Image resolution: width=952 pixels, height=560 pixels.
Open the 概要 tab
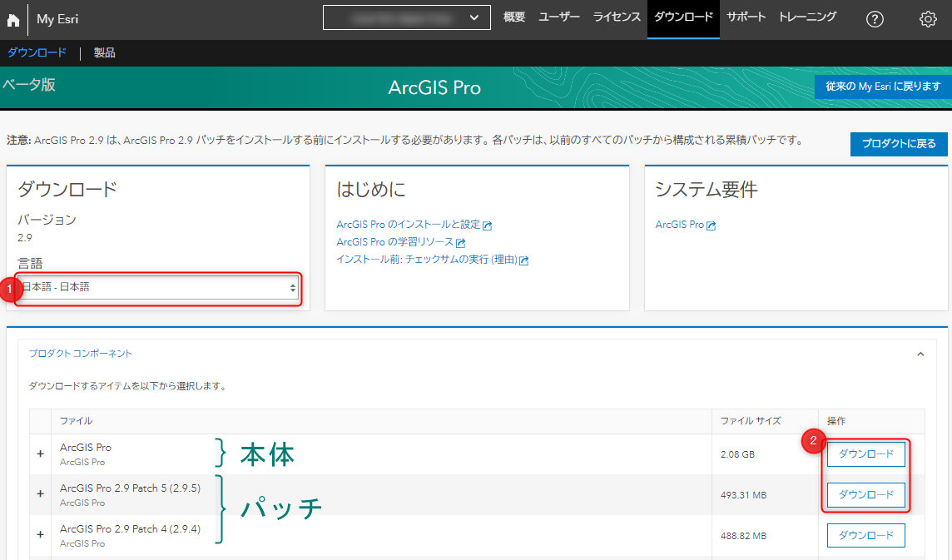[x=514, y=17]
